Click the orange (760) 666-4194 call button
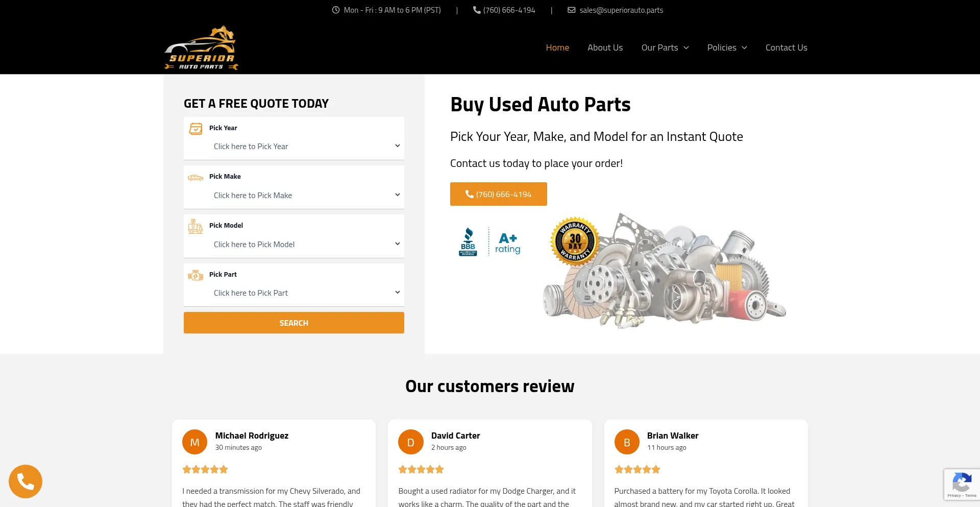Screen dimensions: 980x507 click(498, 195)
